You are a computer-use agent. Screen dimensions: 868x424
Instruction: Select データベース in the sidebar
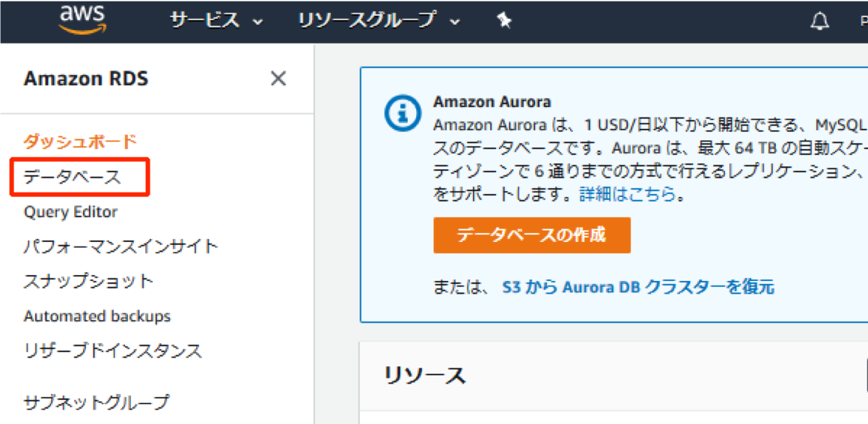point(72,178)
